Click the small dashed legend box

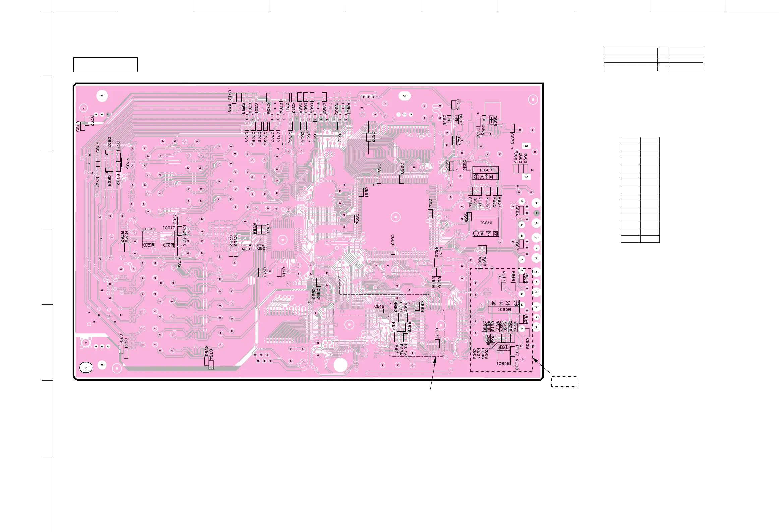coord(564,381)
